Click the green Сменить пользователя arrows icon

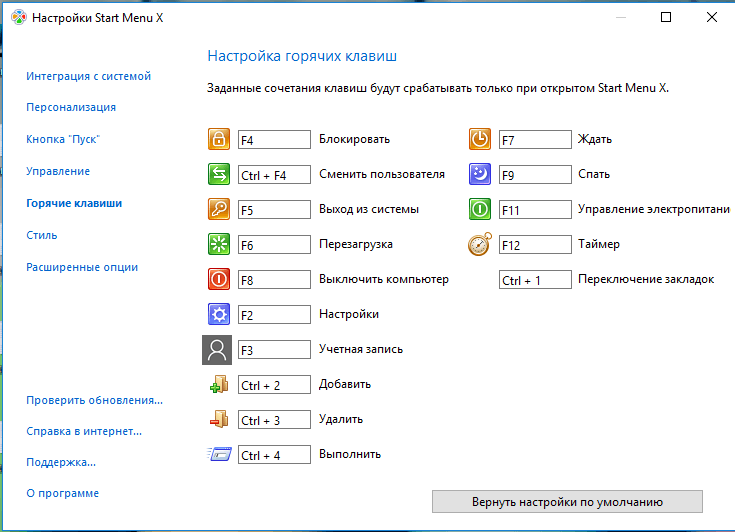tap(219, 175)
